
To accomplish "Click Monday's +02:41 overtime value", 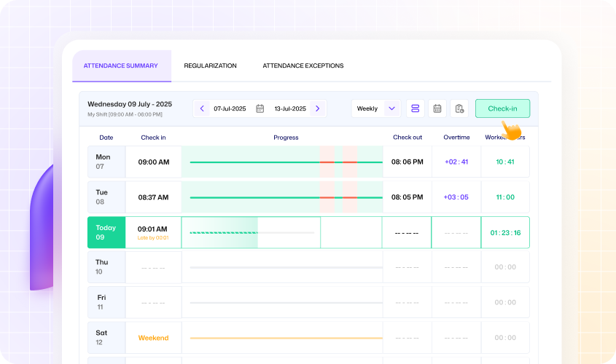I will (x=456, y=162).
